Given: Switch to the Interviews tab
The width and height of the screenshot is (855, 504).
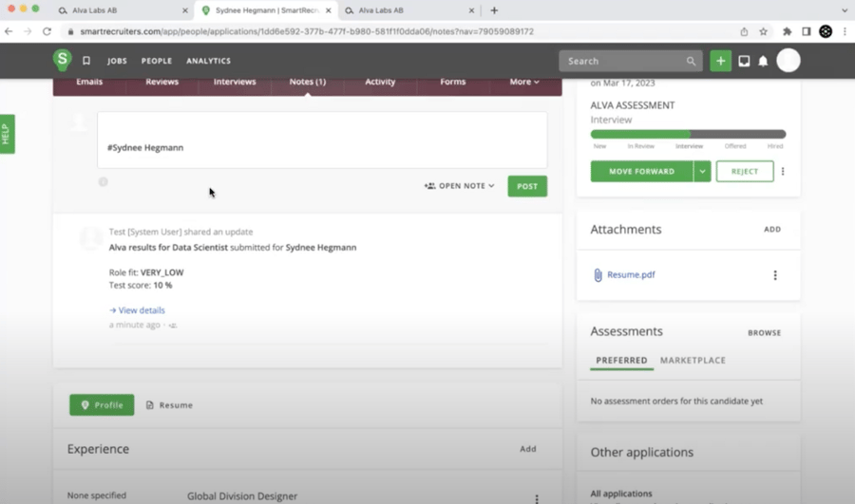Looking at the screenshot, I should (x=235, y=82).
